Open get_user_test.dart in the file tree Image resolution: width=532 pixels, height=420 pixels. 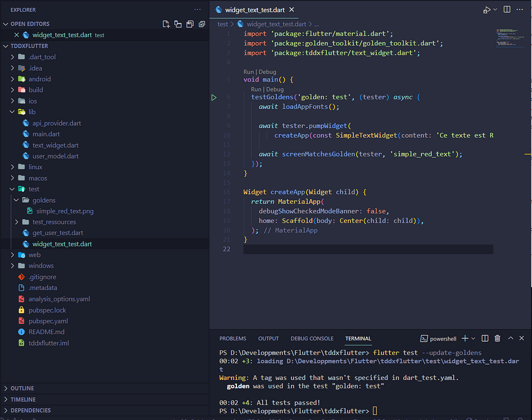click(x=104, y=233)
